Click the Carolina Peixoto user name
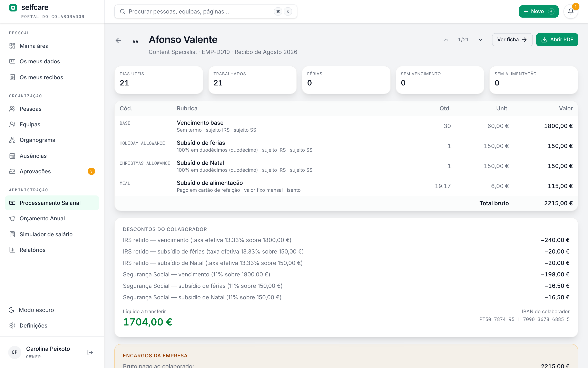Image resolution: width=588 pixels, height=368 pixels. click(48, 349)
